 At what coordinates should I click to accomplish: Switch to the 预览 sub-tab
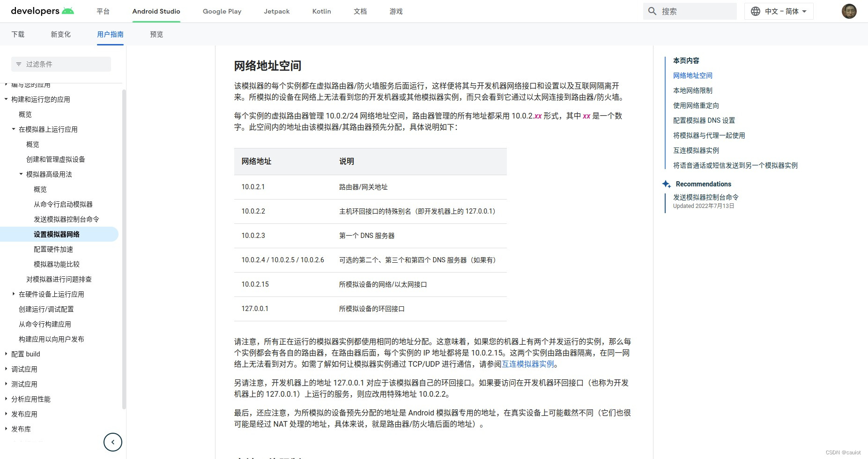coord(156,34)
